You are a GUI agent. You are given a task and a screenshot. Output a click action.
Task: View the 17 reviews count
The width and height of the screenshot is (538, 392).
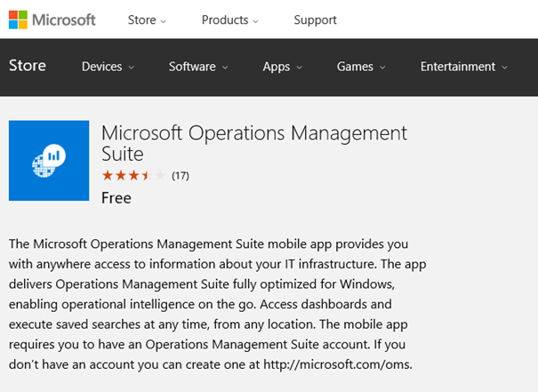click(x=181, y=176)
